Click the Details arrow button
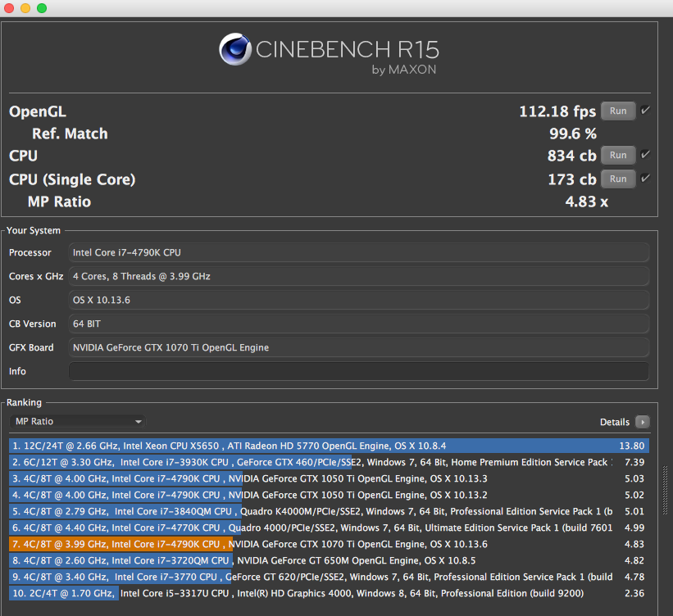The width and height of the screenshot is (673, 616). [x=642, y=422]
